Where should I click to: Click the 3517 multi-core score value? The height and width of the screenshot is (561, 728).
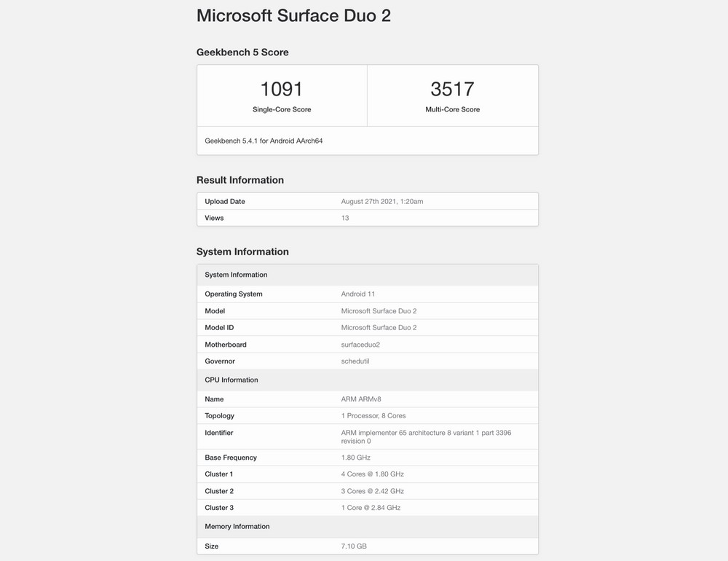tap(452, 89)
